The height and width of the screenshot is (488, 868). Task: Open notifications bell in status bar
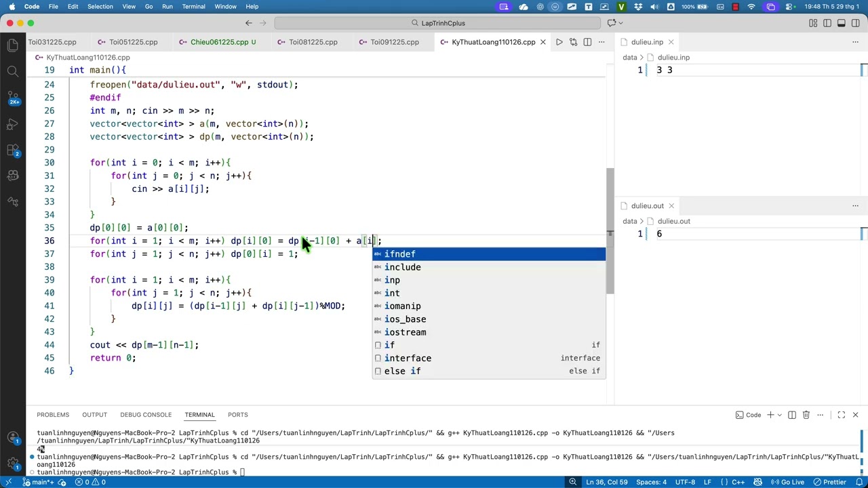(x=859, y=482)
